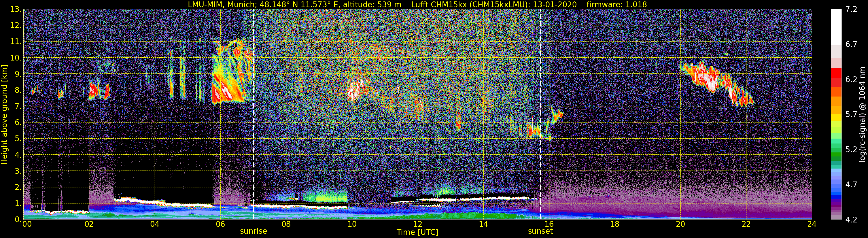Click the Height above ground [km] axis label
This screenshot has width=868, height=238.
4,114
